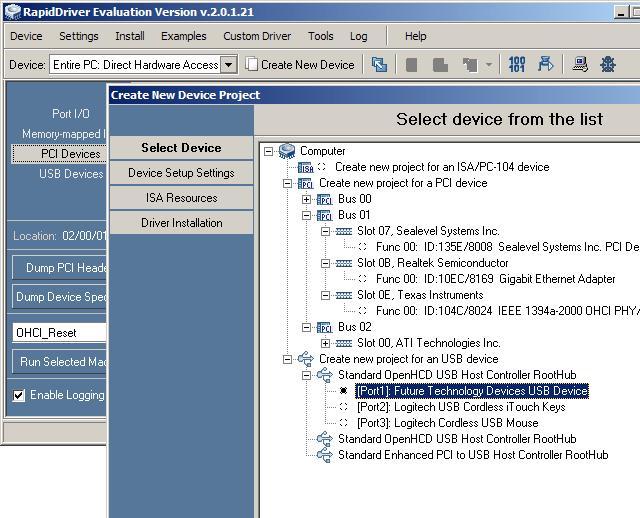
Task: Collapse the Bus 01 tree node
Action: (x=306, y=215)
